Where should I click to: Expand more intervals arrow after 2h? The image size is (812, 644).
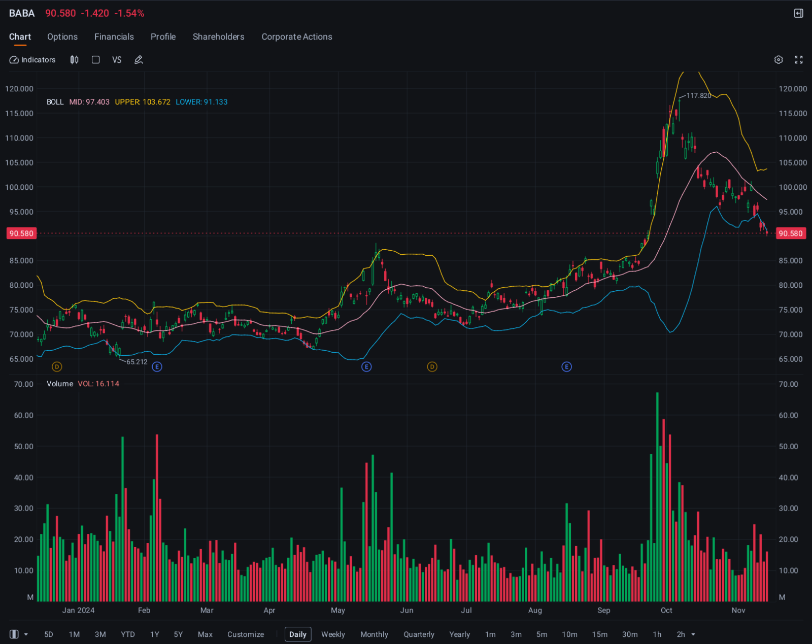693,634
